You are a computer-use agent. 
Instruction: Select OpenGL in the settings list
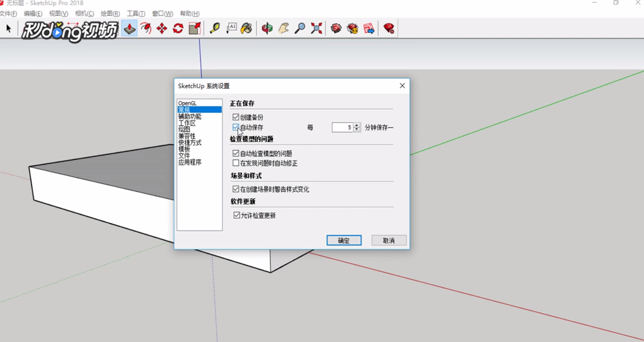pyautogui.click(x=188, y=102)
